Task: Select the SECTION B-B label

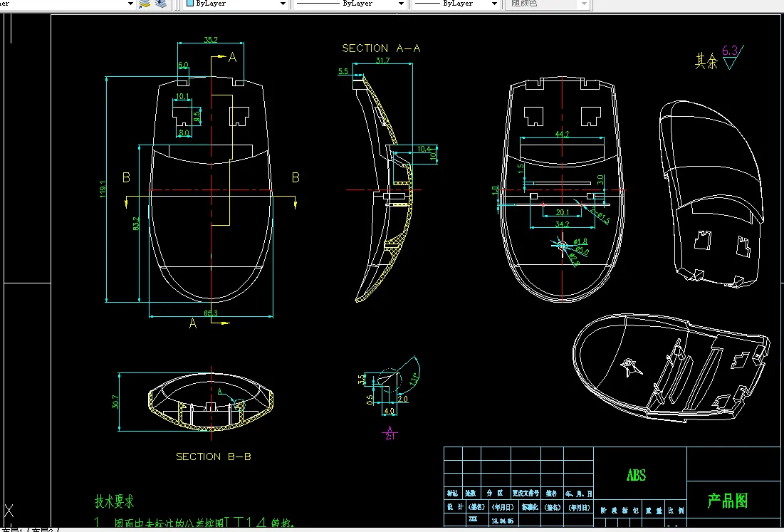Action: (214, 457)
